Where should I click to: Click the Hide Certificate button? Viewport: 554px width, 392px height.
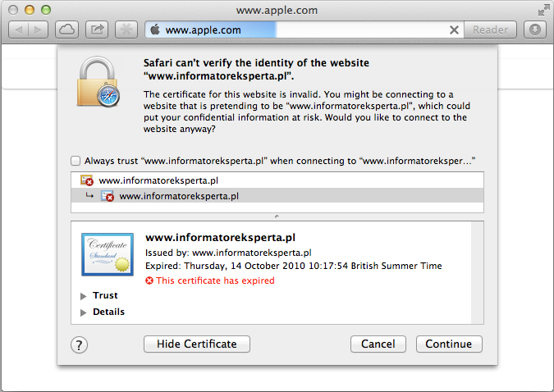tap(197, 344)
